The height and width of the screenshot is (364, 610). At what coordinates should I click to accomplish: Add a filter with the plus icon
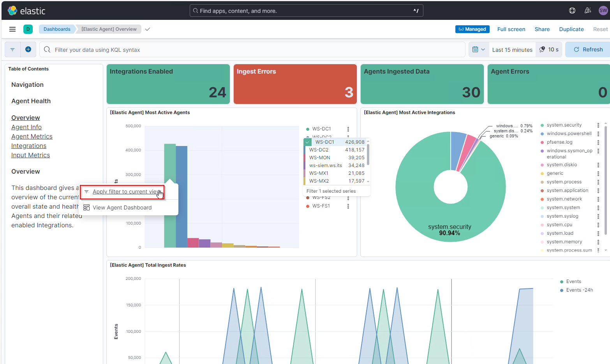coord(28,49)
